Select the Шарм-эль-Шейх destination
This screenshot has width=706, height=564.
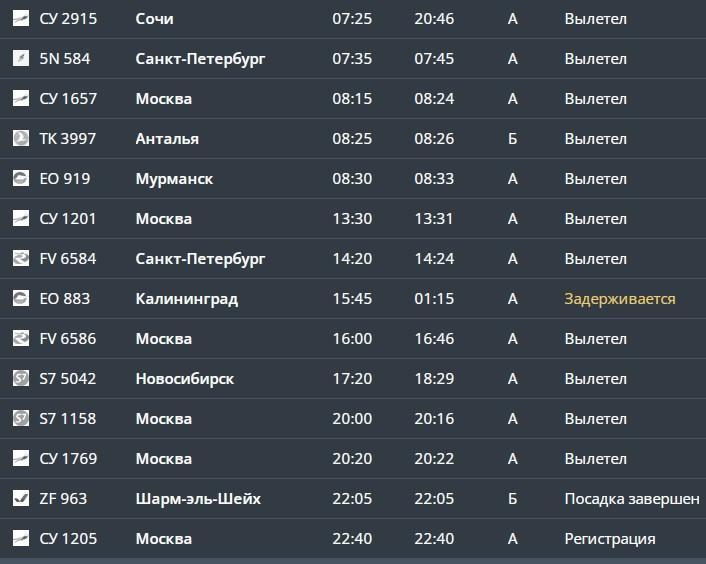[198, 498]
